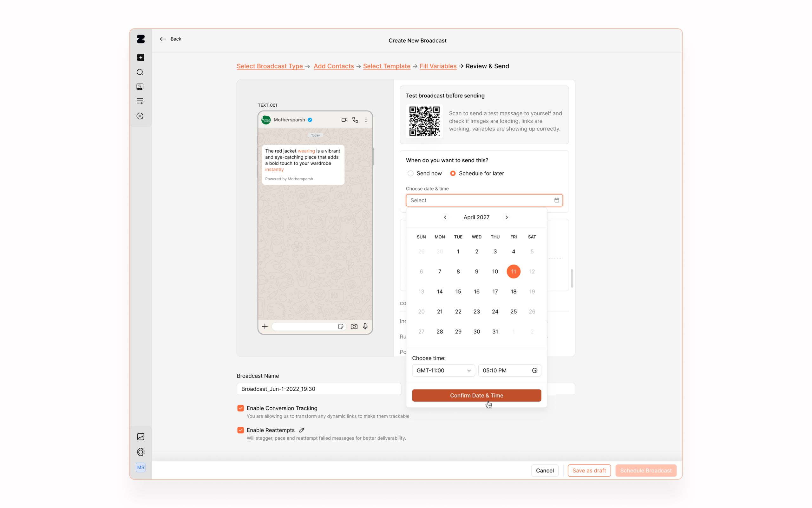Screen dimensions: 812x508
Task: Click the phone call icon in the phone preview
Action: pos(355,120)
